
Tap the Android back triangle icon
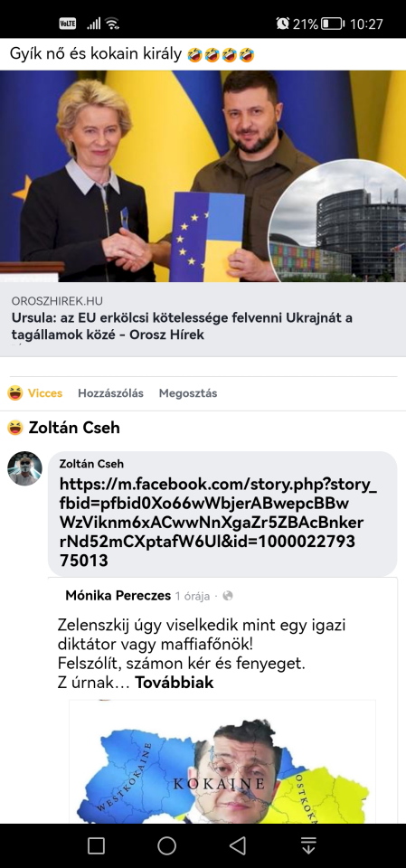pos(238,845)
